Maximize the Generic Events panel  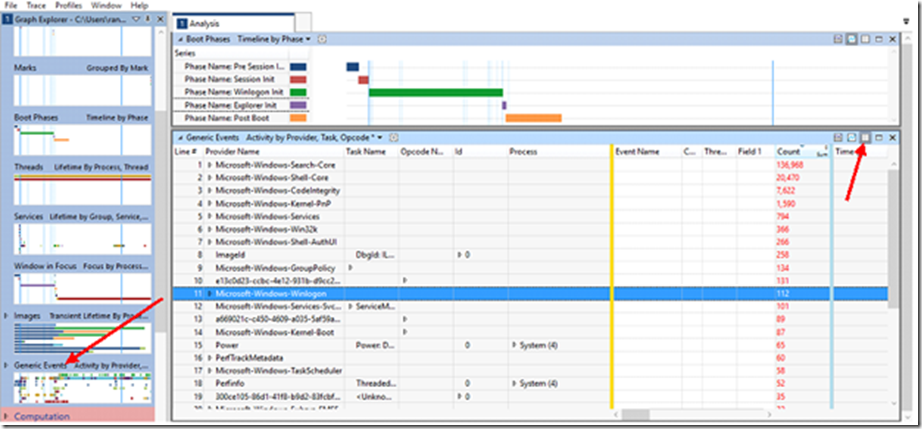(x=878, y=138)
